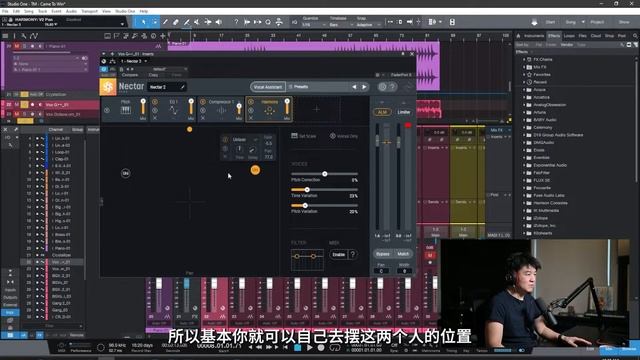Click the Nectar help question mark icon
The height and width of the screenshot is (360, 640).
392,87
